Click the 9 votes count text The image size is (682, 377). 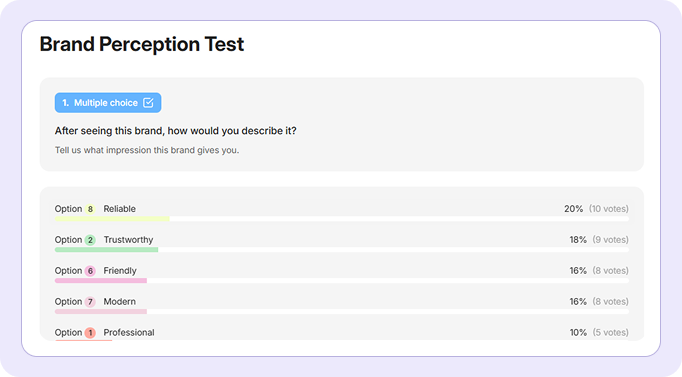pyautogui.click(x=610, y=240)
